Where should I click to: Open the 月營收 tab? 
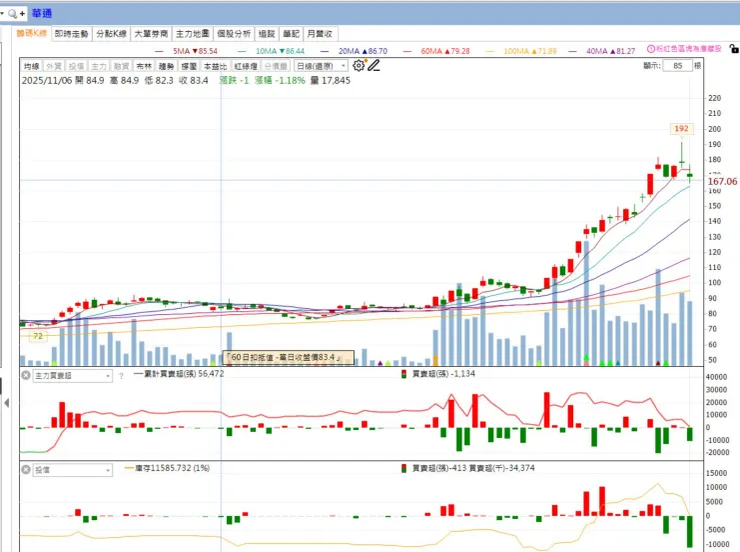[320, 33]
